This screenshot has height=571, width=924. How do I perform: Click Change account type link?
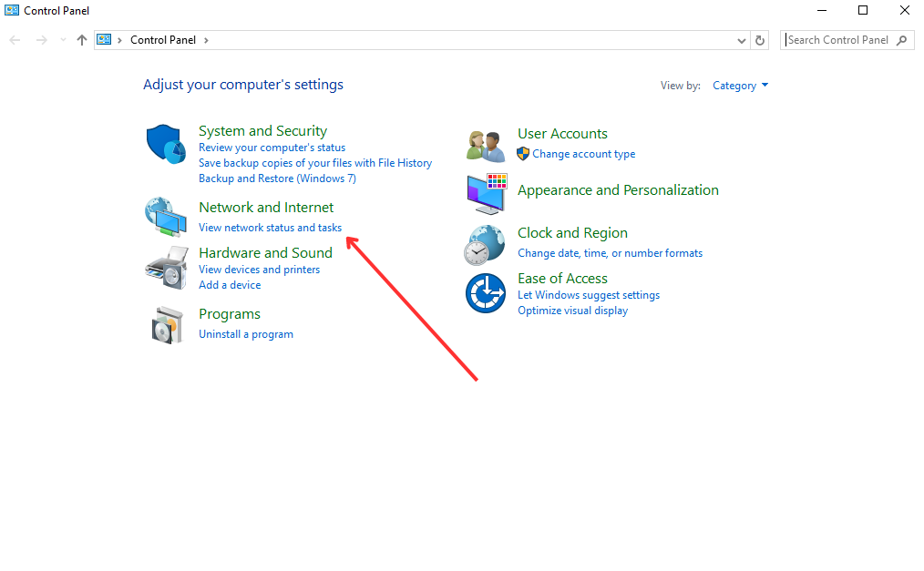pos(583,154)
